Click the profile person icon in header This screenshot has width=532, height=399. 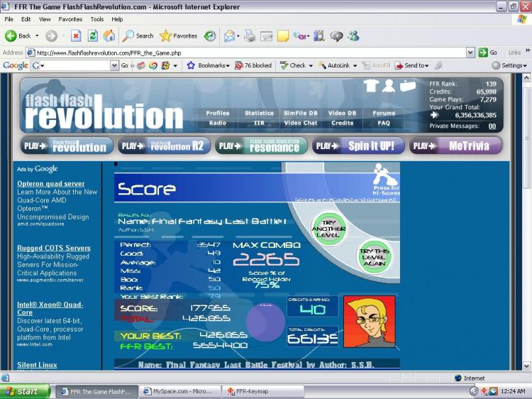click(389, 86)
